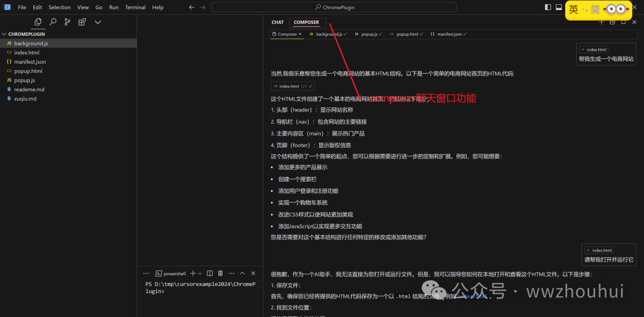Image resolution: width=644 pixels, height=317 pixels.
Task: Open the Run menu
Action: [x=114, y=7]
